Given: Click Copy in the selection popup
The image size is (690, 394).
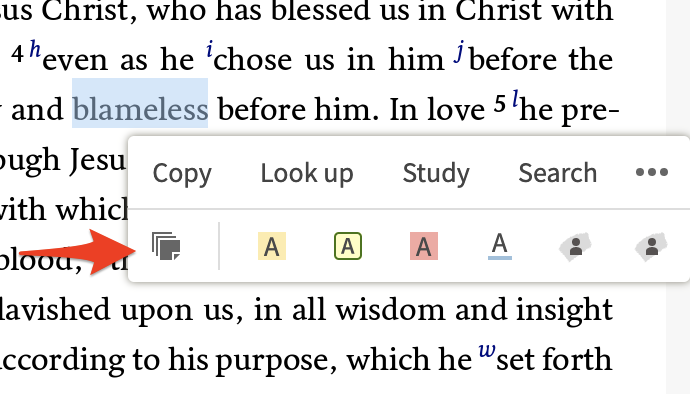Looking at the screenshot, I should (182, 173).
